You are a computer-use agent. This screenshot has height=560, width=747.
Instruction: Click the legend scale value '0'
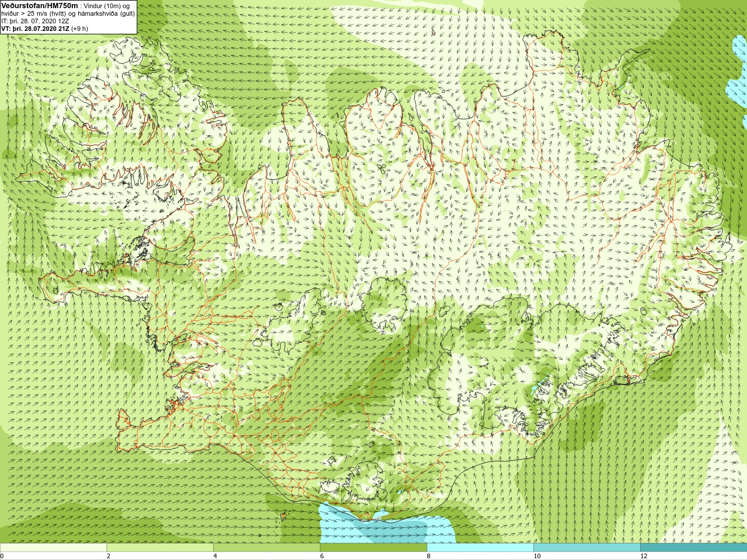click(2, 556)
